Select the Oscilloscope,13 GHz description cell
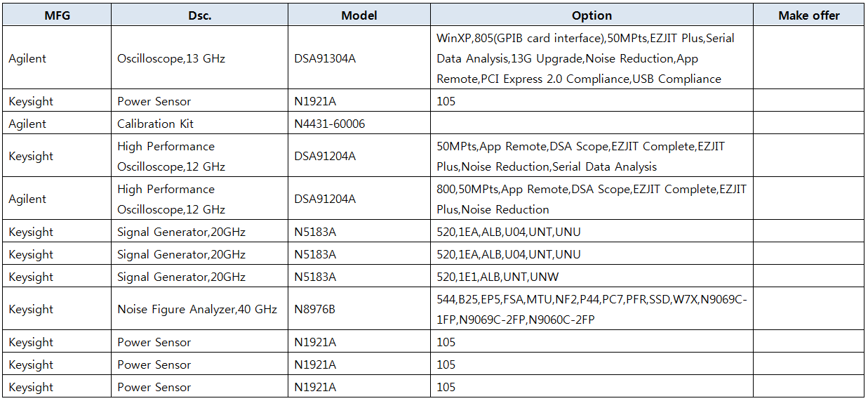The image size is (868, 401). click(x=171, y=59)
